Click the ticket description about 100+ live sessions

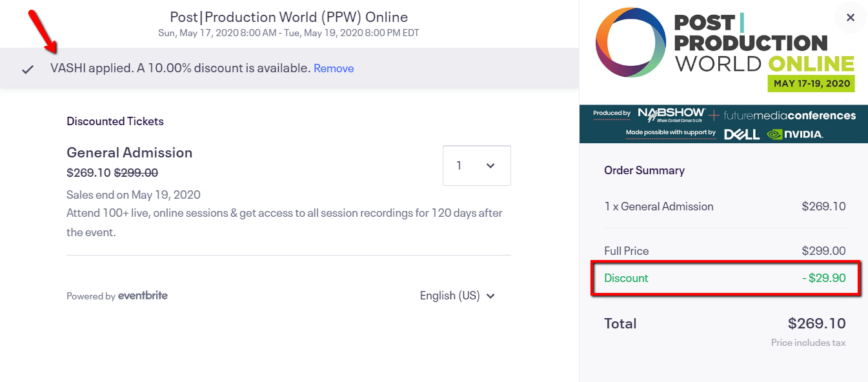pyautogui.click(x=285, y=223)
